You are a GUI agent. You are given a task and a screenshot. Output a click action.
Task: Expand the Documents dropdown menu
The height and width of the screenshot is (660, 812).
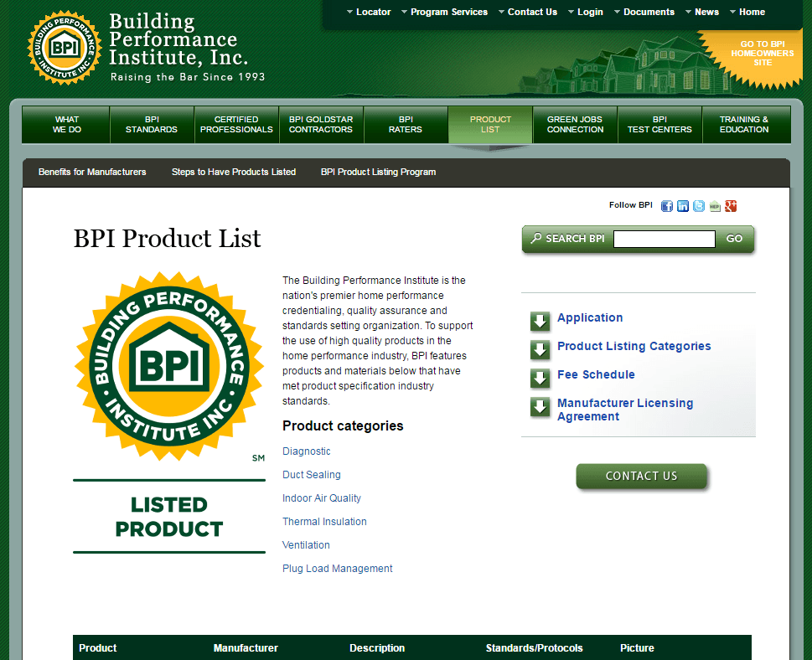pos(644,12)
